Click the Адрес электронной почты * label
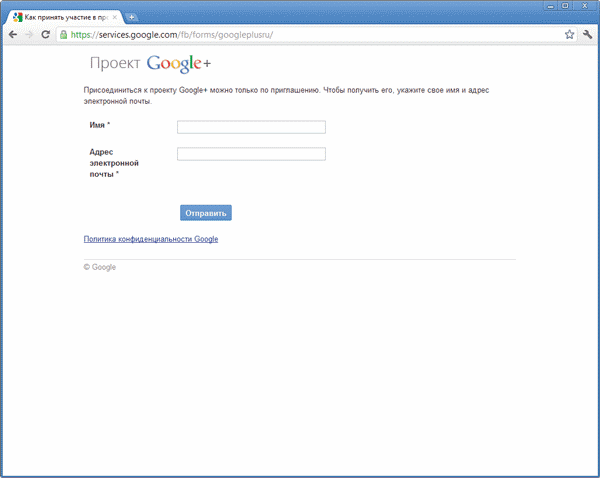Viewport: 600px width, 478px height. point(114,163)
